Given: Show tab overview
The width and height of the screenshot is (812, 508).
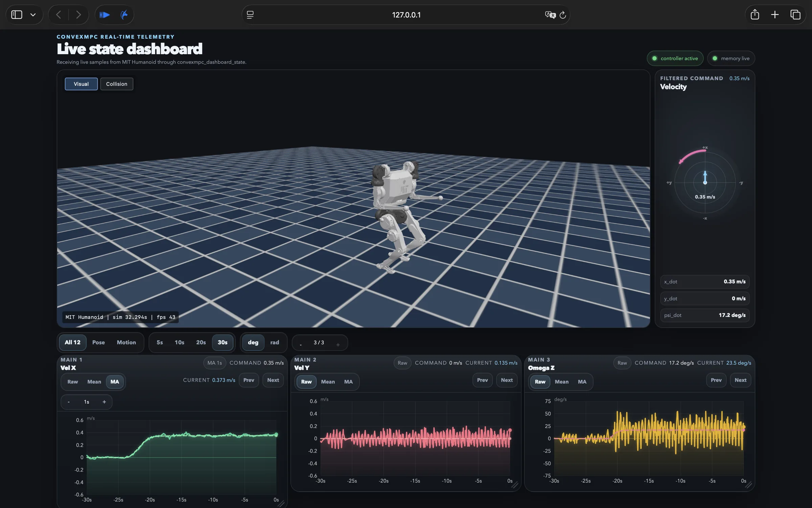Looking at the screenshot, I should coord(795,15).
